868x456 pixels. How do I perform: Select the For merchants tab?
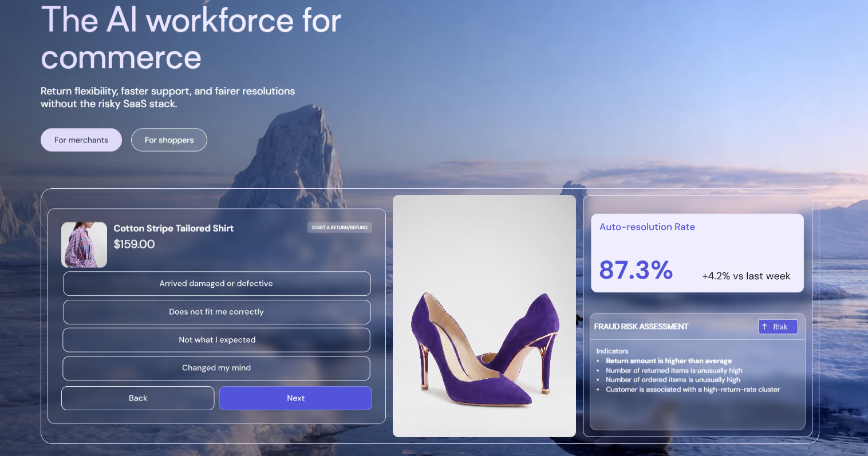click(x=81, y=140)
